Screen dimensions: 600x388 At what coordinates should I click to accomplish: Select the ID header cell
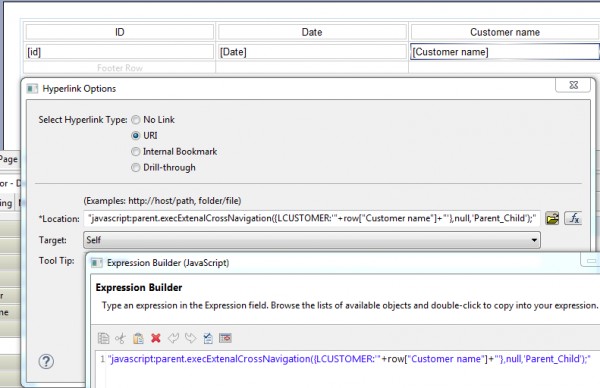pyautogui.click(x=120, y=32)
